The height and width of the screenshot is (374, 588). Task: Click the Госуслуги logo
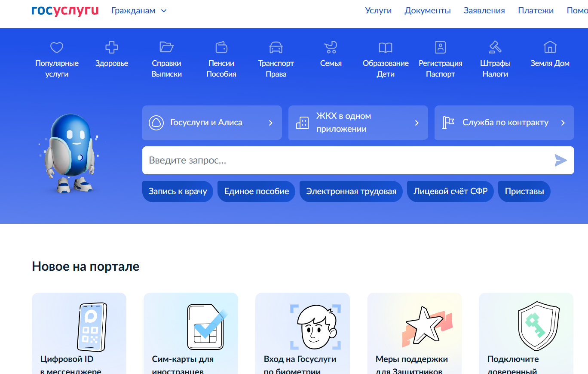point(65,11)
